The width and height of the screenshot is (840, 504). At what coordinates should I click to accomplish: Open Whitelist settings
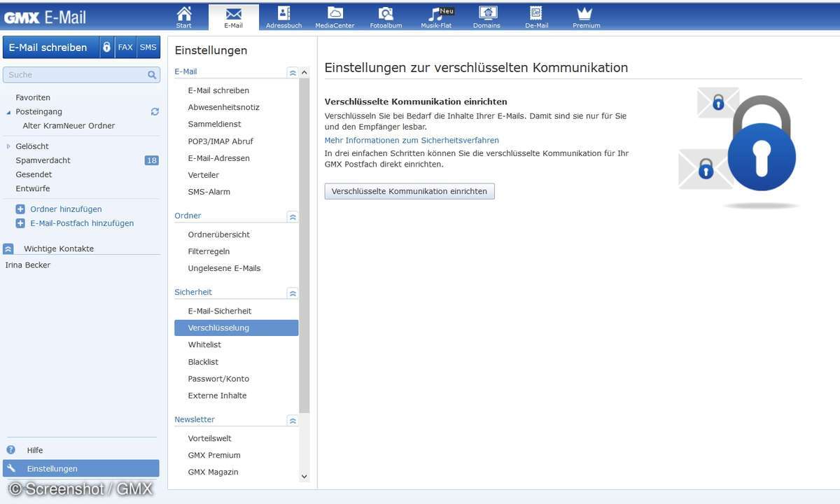[x=204, y=344]
